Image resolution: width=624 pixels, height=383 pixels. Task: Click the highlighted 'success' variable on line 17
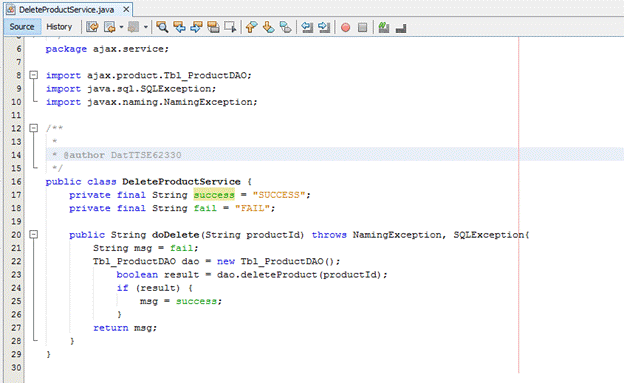point(214,195)
